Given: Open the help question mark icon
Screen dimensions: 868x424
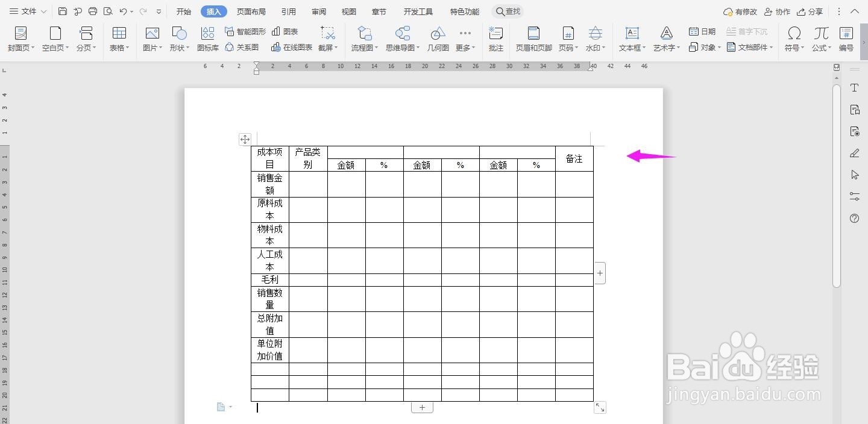Looking at the screenshot, I should pyautogui.click(x=854, y=218).
